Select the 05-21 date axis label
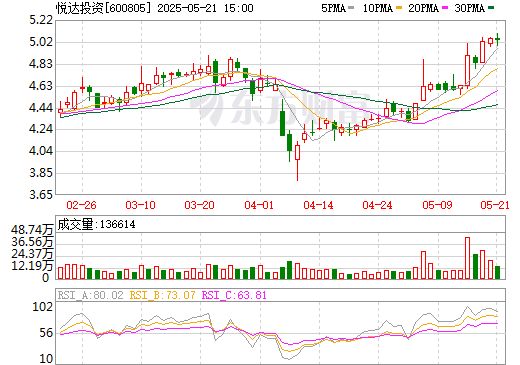The height and width of the screenshot is (365, 520). tap(495, 205)
